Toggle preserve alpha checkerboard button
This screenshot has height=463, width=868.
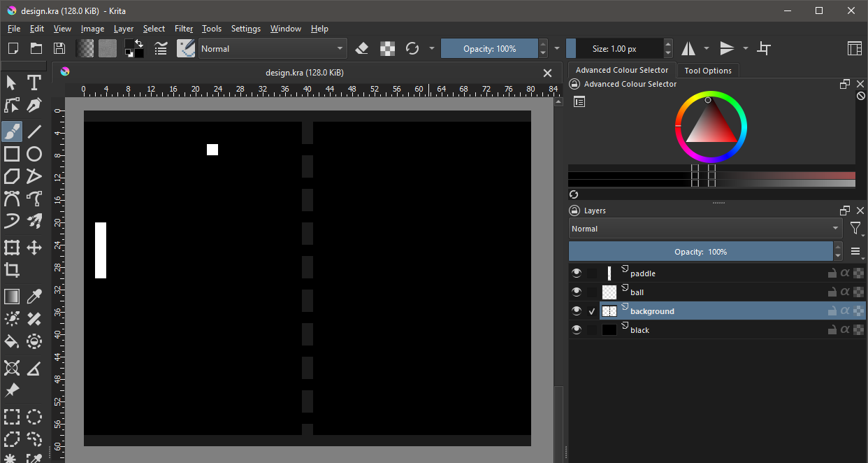[x=386, y=48]
